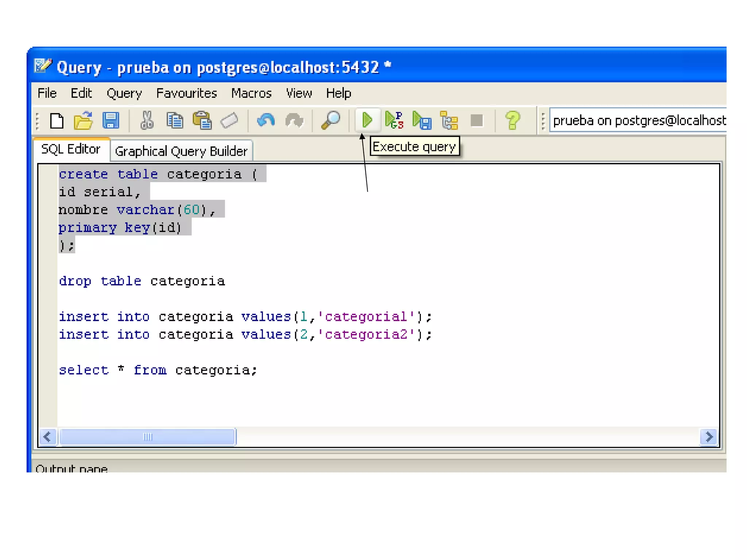Select the SQL Editor tab
This screenshot has height=560, width=747.
tap(70, 149)
